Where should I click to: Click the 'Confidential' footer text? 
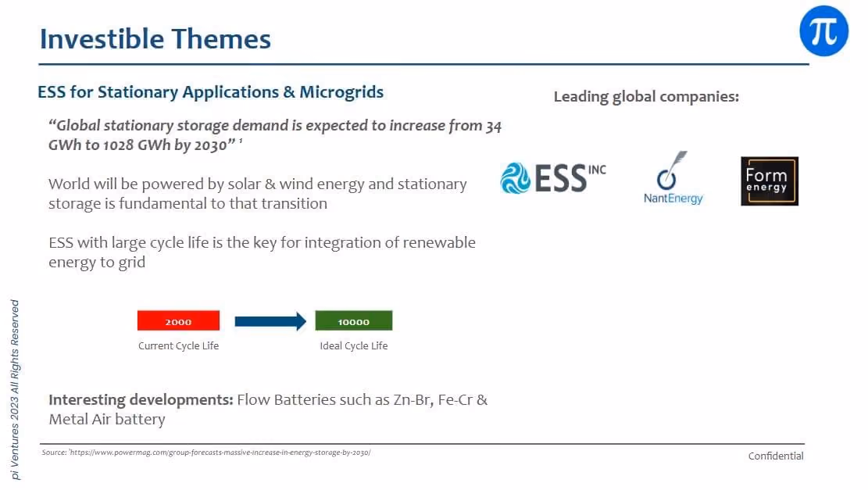pyautogui.click(x=776, y=456)
